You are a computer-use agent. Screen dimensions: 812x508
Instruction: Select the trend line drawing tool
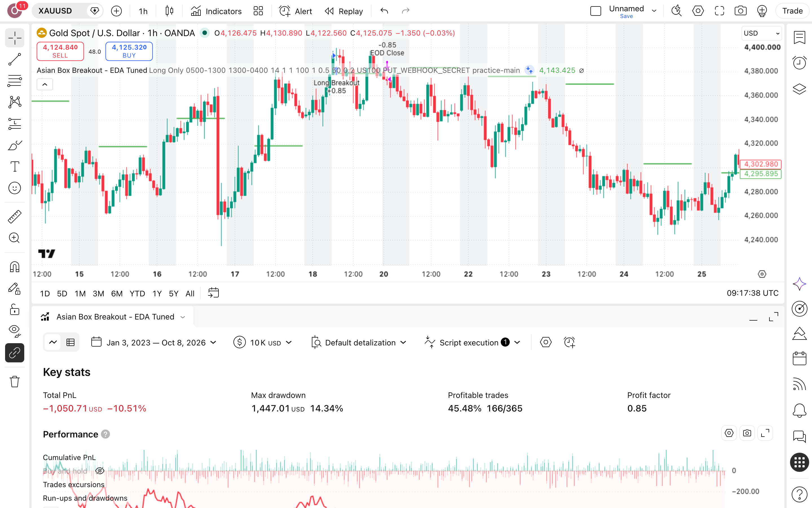(14, 60)
